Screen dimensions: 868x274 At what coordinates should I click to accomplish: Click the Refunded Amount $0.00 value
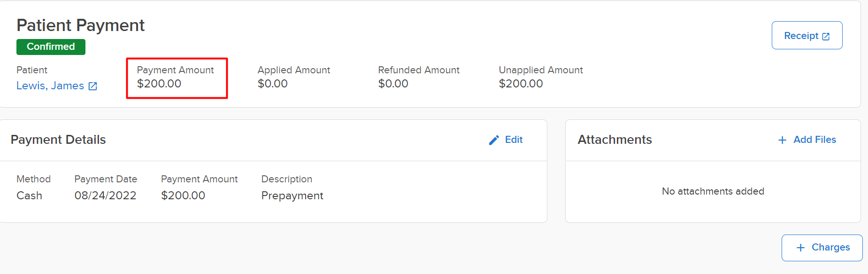393,84
